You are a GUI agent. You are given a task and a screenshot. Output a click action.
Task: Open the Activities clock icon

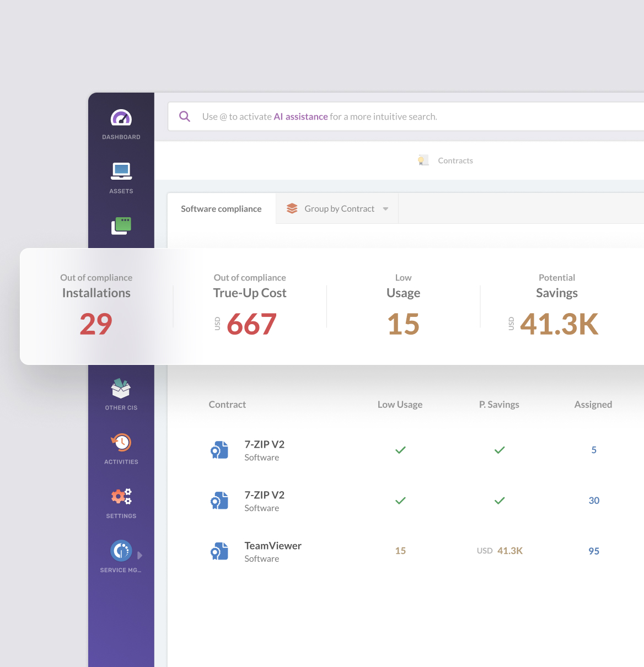point(121,443)
